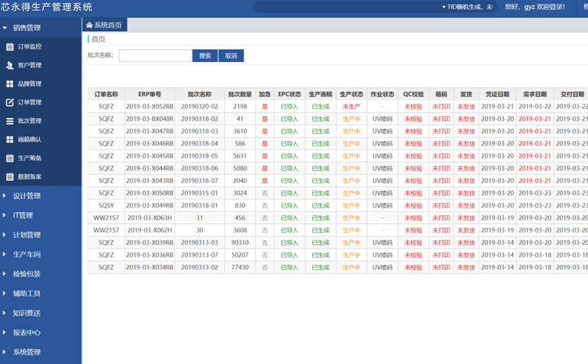The image size is (588, 364).
Task: Collapse the 销售管理 menu section
Action: pyautogui.click(x=27, y=28)
